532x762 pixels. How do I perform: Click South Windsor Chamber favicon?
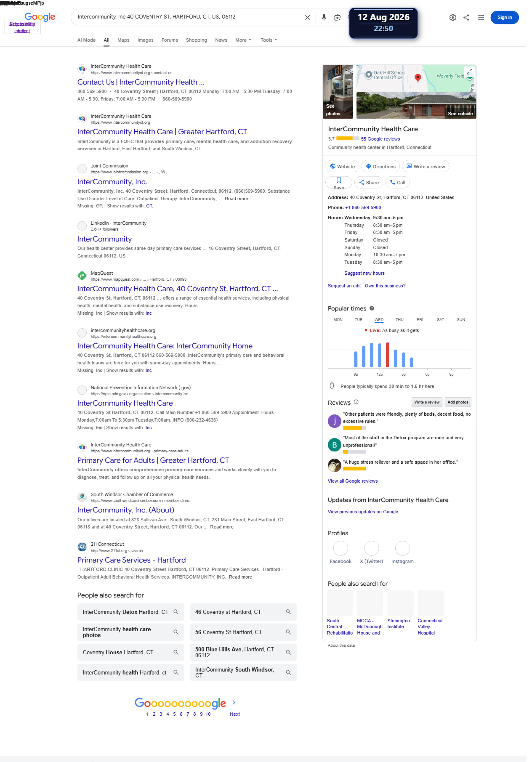tap(82, 497)
